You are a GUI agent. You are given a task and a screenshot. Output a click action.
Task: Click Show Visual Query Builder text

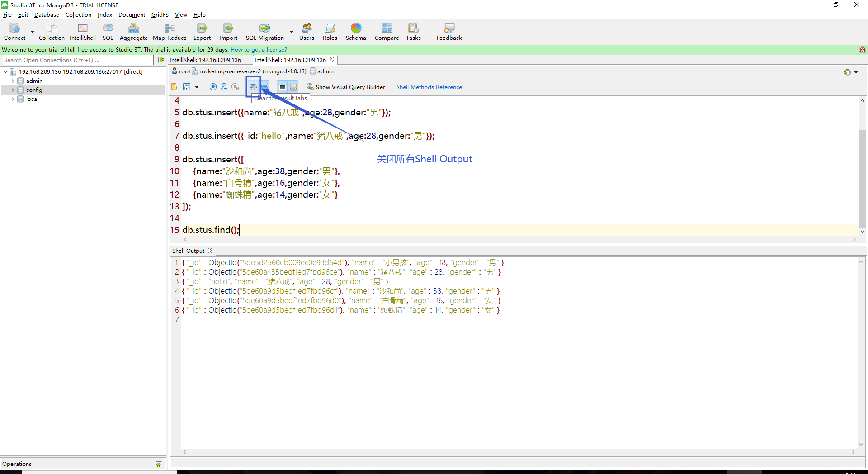point(350,87)
